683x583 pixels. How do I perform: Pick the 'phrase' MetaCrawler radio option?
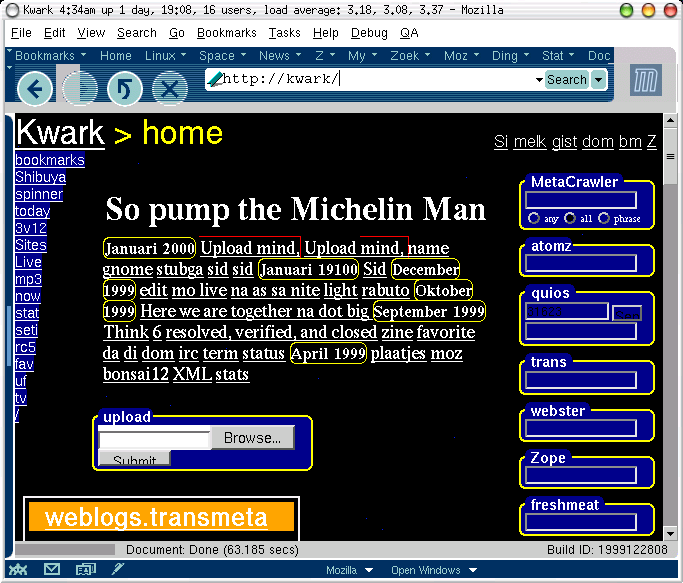coord(604,218)
